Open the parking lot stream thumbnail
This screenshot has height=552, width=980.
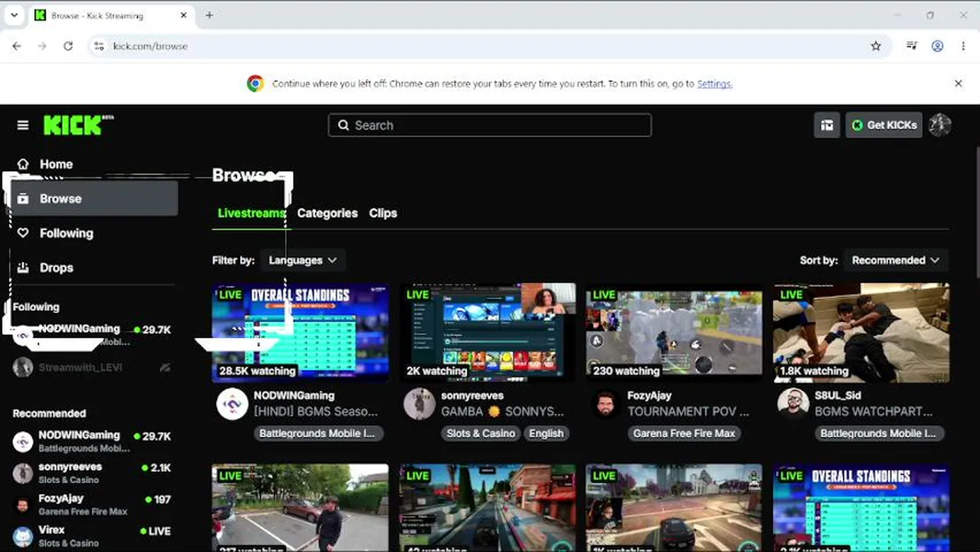point(300,508)
